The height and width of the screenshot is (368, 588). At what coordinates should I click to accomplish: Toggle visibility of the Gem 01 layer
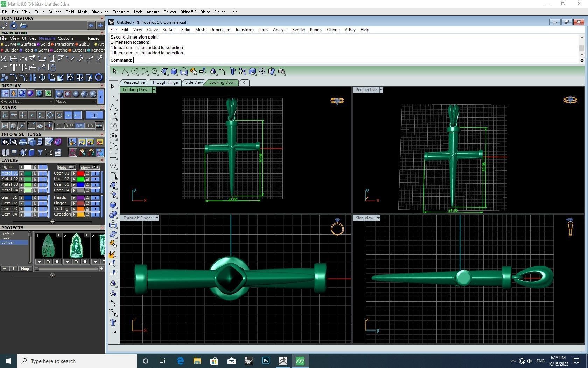(x=43, y=198)
